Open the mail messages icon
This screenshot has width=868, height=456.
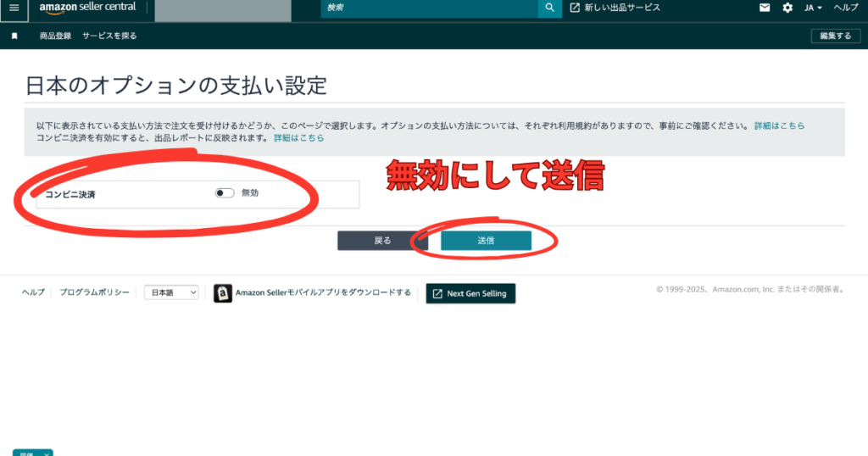765,8
